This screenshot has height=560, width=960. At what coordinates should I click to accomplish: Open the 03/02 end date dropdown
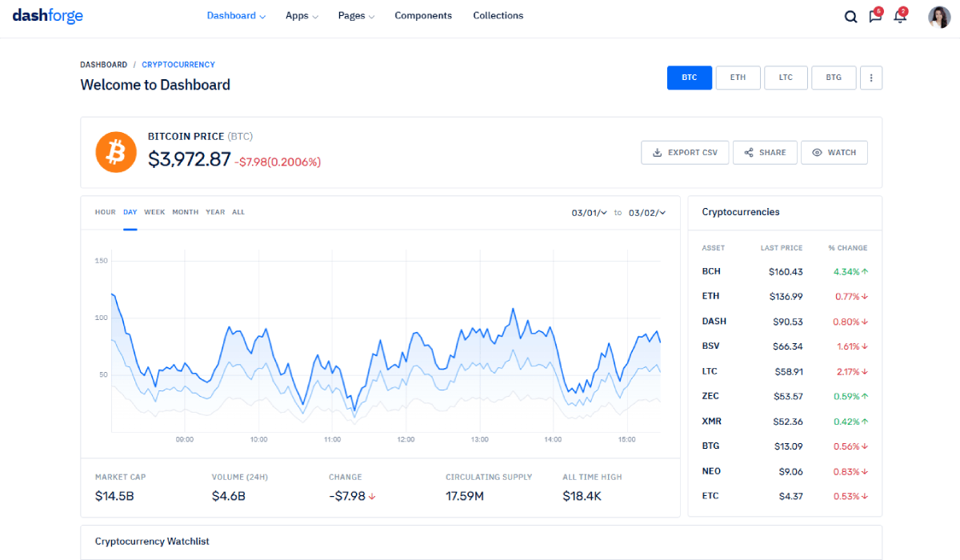point(646,213)
